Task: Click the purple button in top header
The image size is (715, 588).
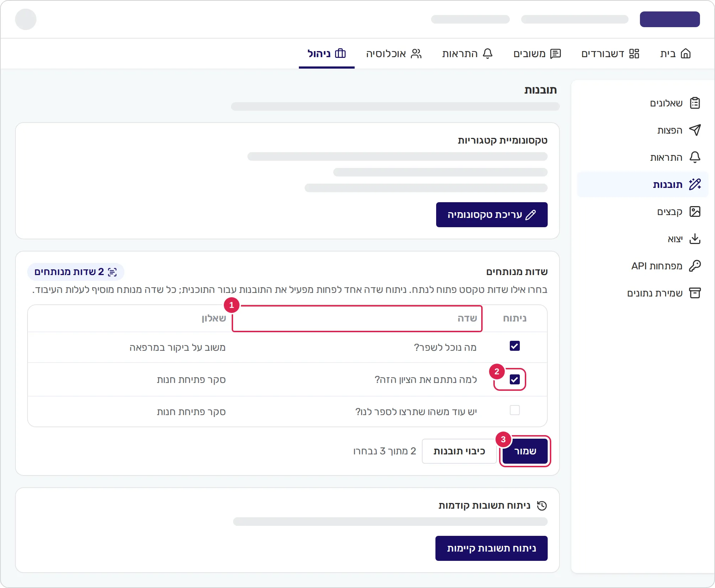Action: point(670,19)
